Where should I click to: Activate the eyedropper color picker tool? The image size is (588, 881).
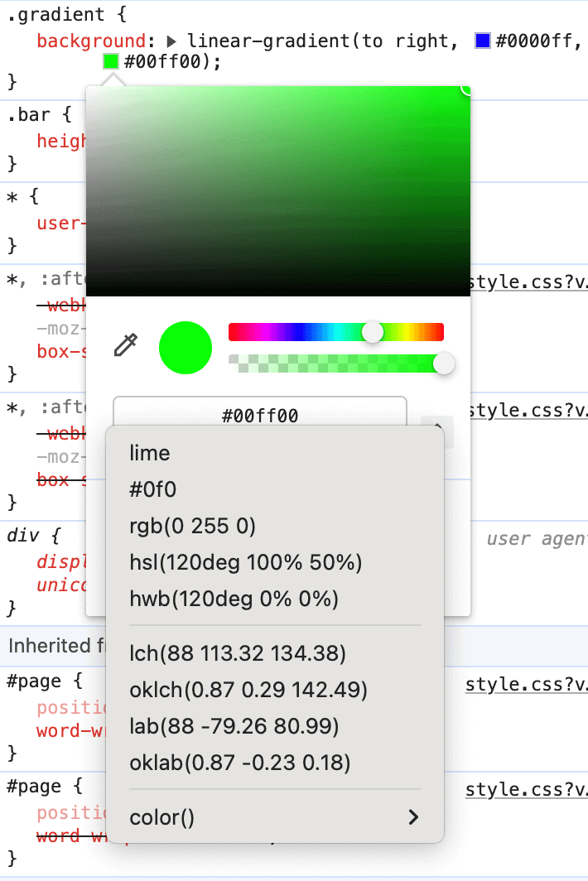pos(126,345)
